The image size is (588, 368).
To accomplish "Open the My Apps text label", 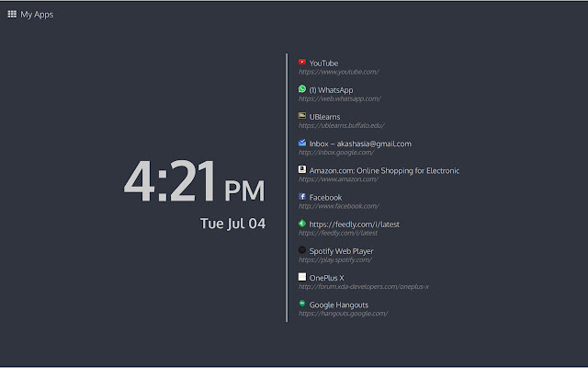I will point(37,15).
